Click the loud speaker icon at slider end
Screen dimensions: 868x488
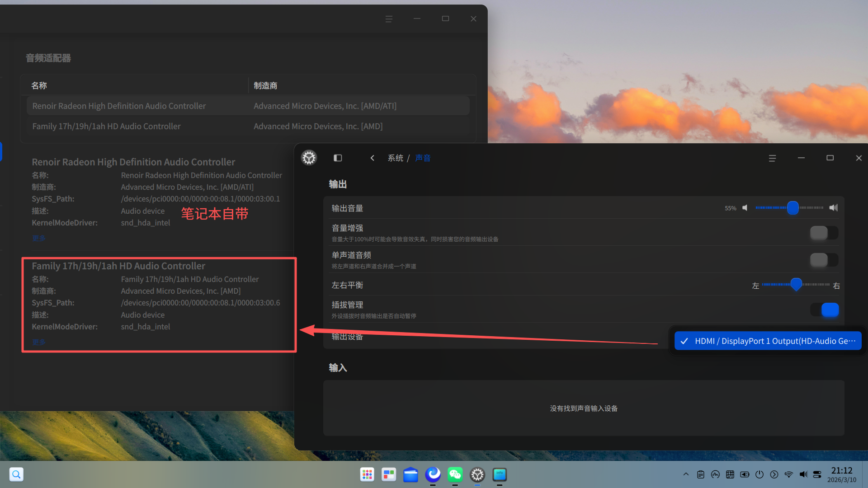(833, 208)
